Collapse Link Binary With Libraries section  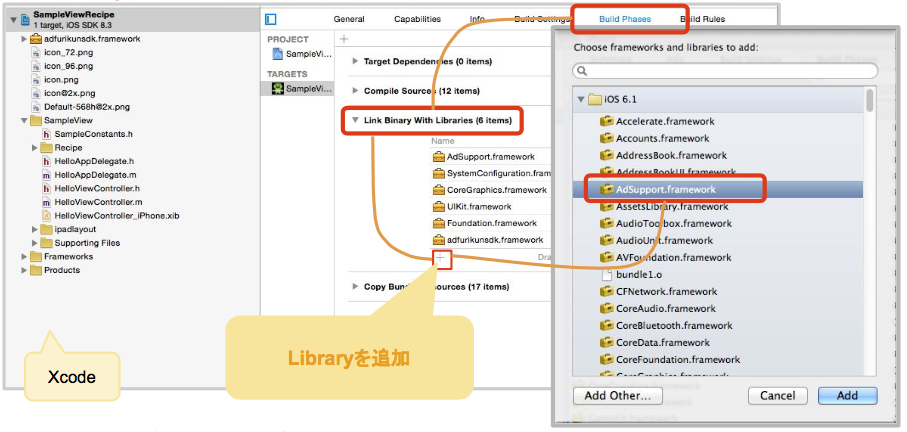(x=355, y=121)
